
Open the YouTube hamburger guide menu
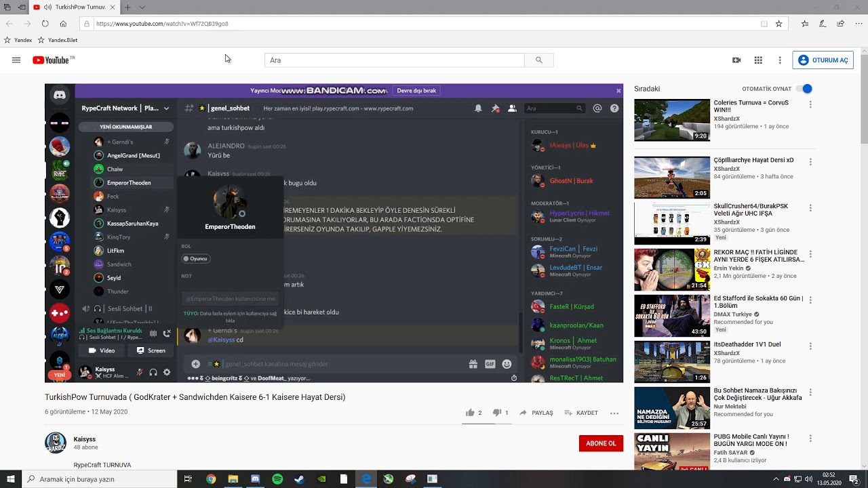tap(16, 60)
